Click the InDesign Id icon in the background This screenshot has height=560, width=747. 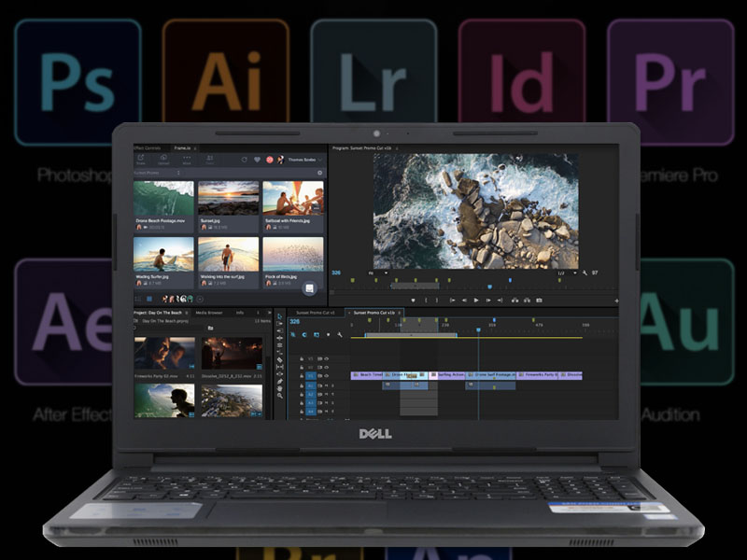[x=522, y=72]
